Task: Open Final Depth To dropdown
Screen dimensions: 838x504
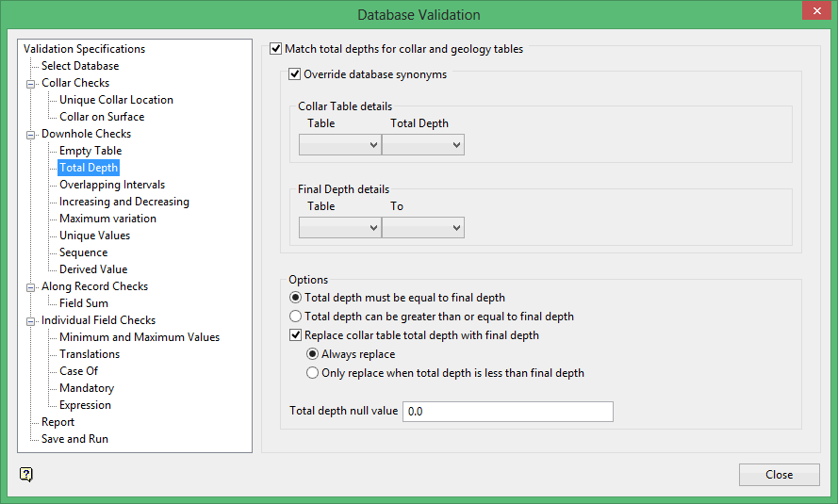Action: [423, 228]
